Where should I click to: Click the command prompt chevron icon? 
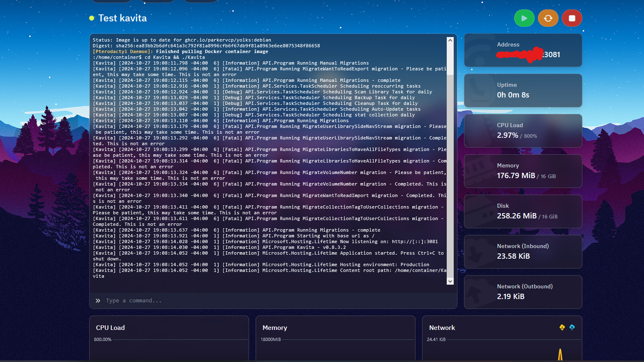coord(98,301)
